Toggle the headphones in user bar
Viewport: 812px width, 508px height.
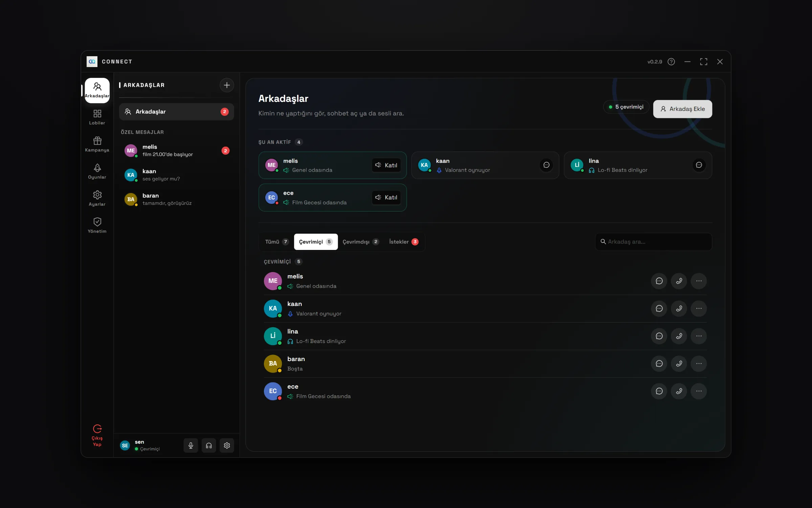click(209, 445)
